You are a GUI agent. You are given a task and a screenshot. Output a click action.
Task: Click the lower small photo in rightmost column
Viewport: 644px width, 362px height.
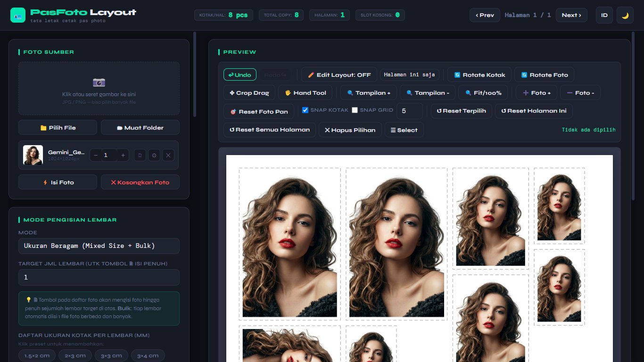559,287
